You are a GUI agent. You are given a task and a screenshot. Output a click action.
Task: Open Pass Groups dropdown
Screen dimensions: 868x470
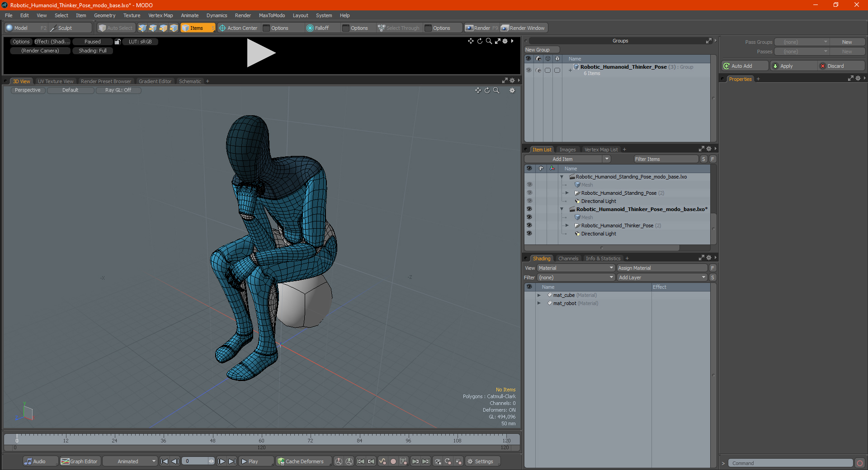point(802,42)
